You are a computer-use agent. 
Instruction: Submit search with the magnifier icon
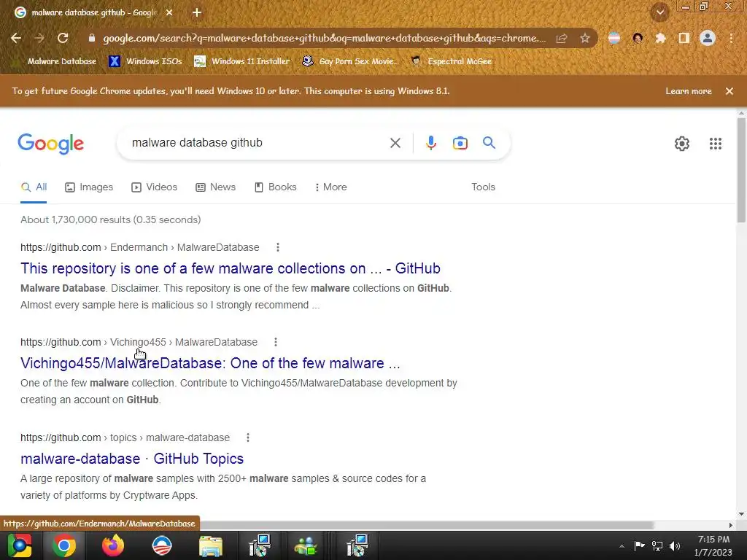[489, 142]
